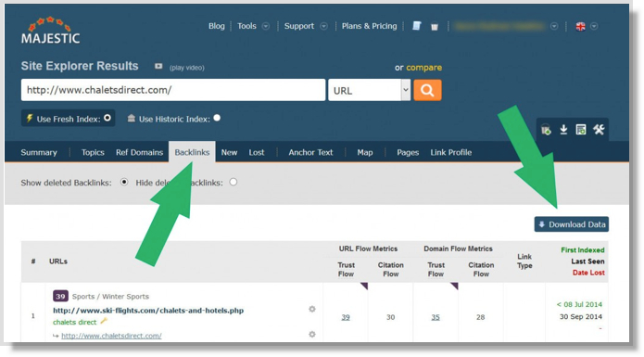Image resolution: width=644 pixels, height=357 pixels.
Task: Switch to the New tab
Action: tap(229, 152)
